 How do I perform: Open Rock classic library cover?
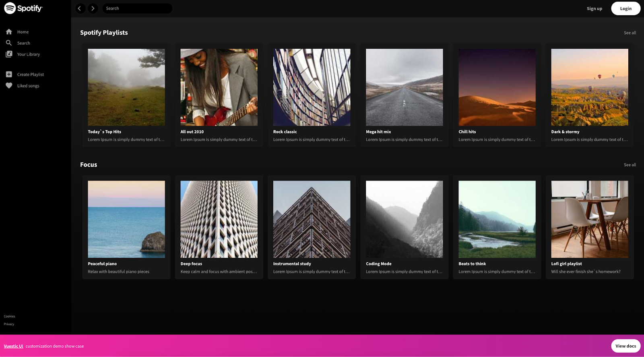tap(312, 87)
